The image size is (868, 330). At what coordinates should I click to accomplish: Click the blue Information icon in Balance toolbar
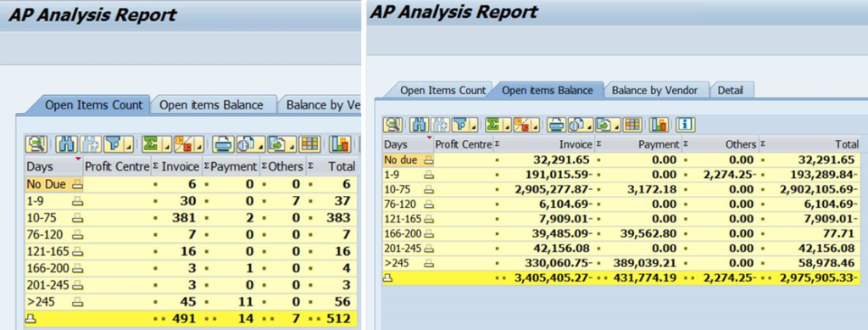(x=686, y=125)
